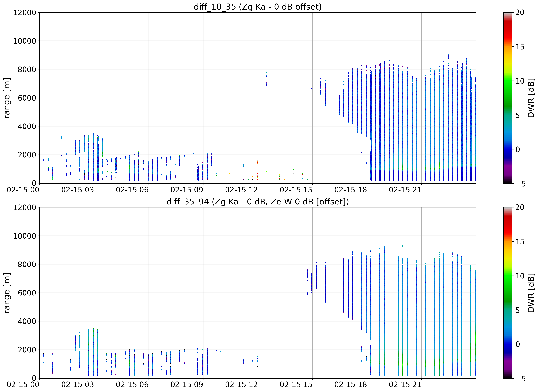Viewport: 539px width, 392px height.
Task: Click the title 'diff_35_94 (Zg Ka - 0 dB, Ze W 0 dB [offset])'
Action: (258, 202)
